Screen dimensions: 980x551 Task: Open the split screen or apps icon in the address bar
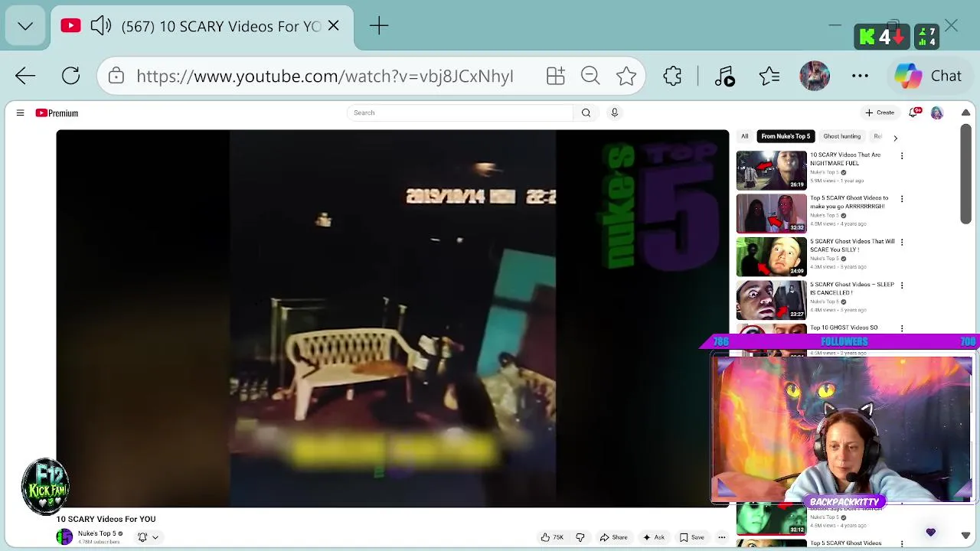tap(555, 76)
